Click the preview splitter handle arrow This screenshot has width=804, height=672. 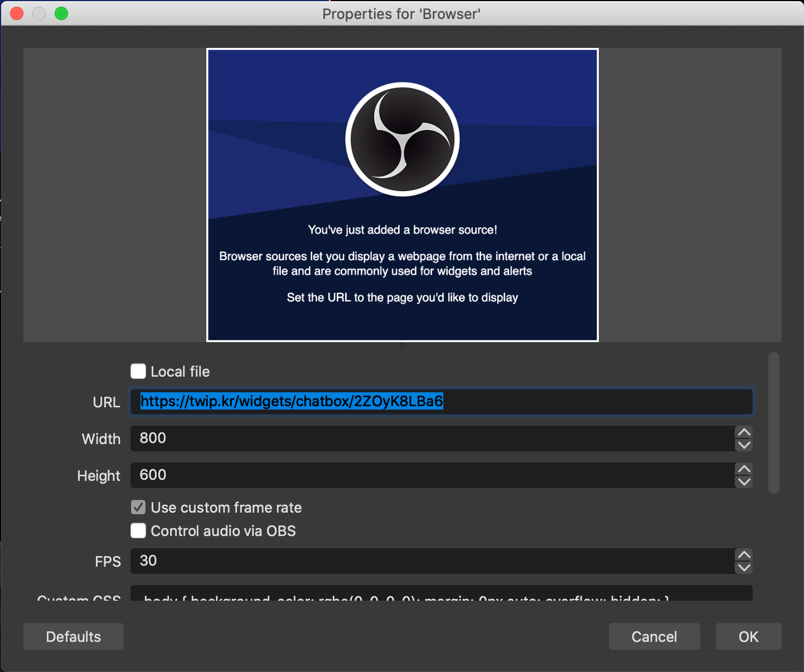point(402,346)
